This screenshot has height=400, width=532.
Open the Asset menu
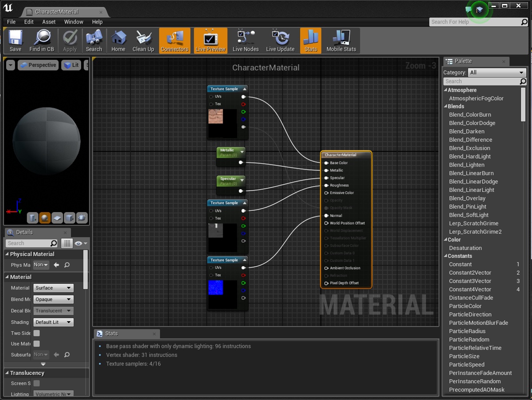tap(49, 22)
